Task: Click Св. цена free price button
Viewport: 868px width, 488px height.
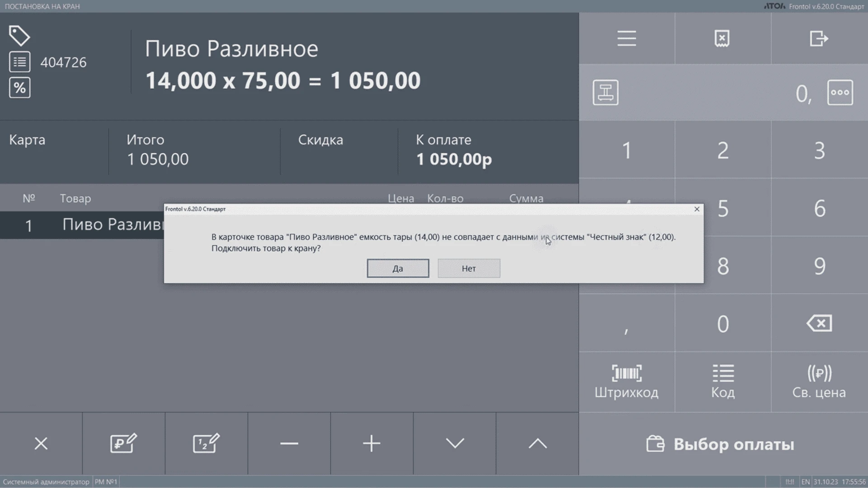Action: tap(819, 382)
